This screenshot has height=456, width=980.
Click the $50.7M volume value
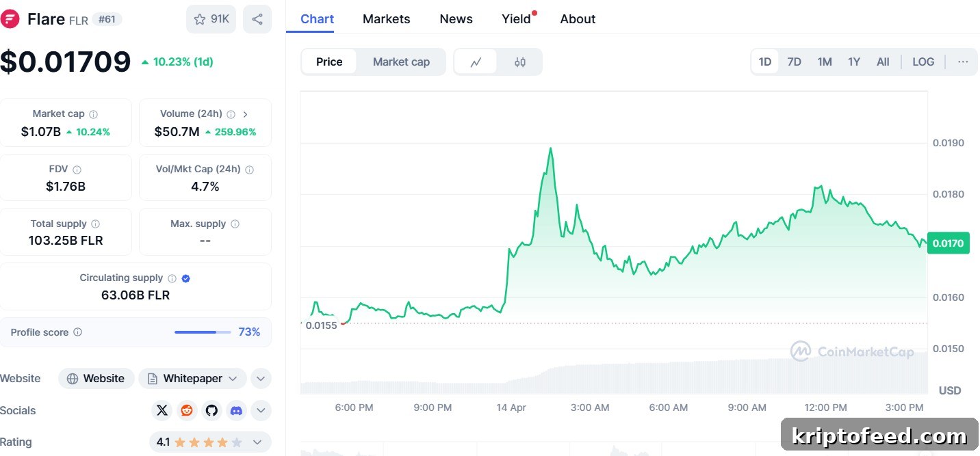177,132
